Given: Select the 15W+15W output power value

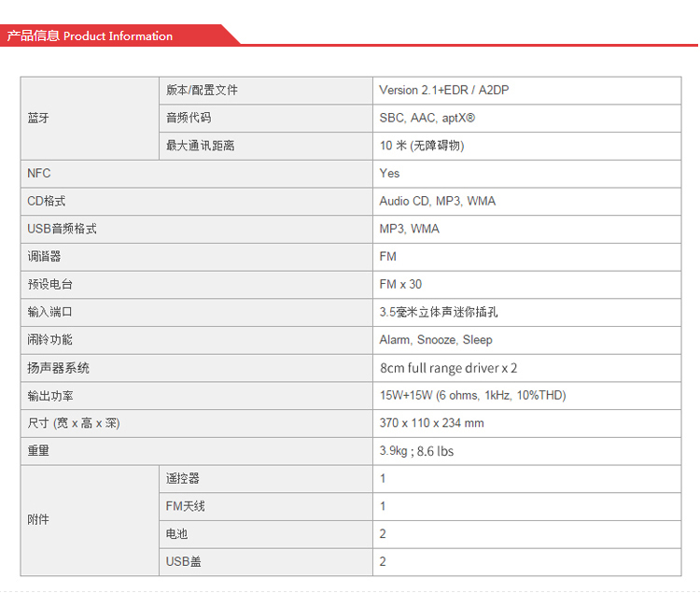Looking at the screenshot, I should point(472,396).
